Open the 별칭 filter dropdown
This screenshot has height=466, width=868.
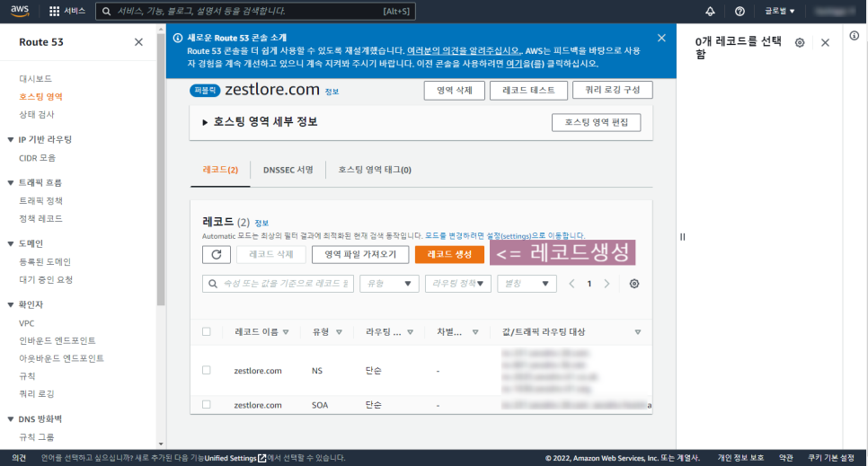[527, 284]
